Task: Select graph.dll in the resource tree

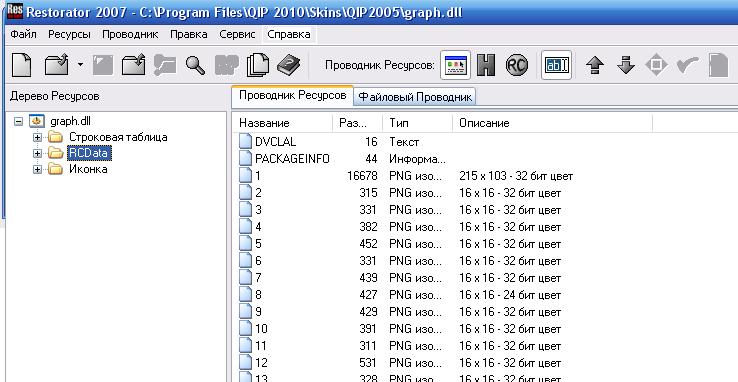Action: coord(70,121)
